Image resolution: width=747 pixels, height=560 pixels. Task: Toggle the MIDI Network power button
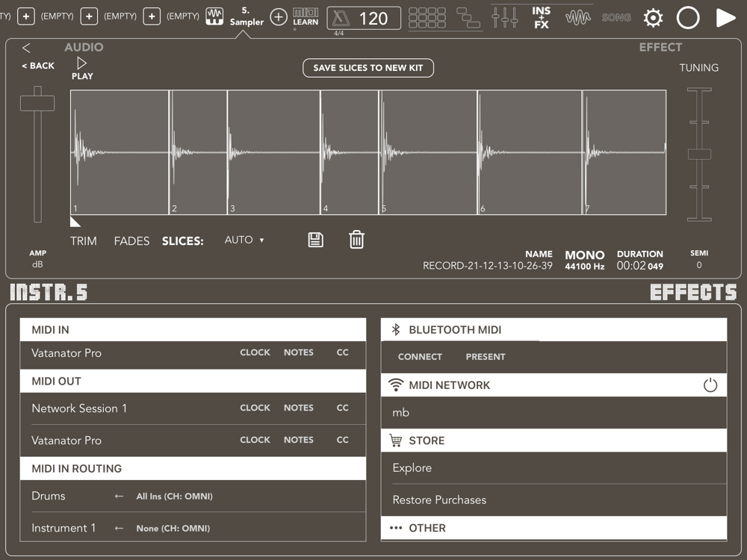point(710,385)
